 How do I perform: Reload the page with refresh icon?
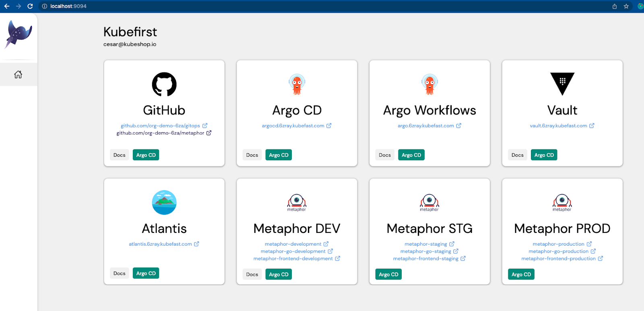pyautogui.click(x=30, y=6)
